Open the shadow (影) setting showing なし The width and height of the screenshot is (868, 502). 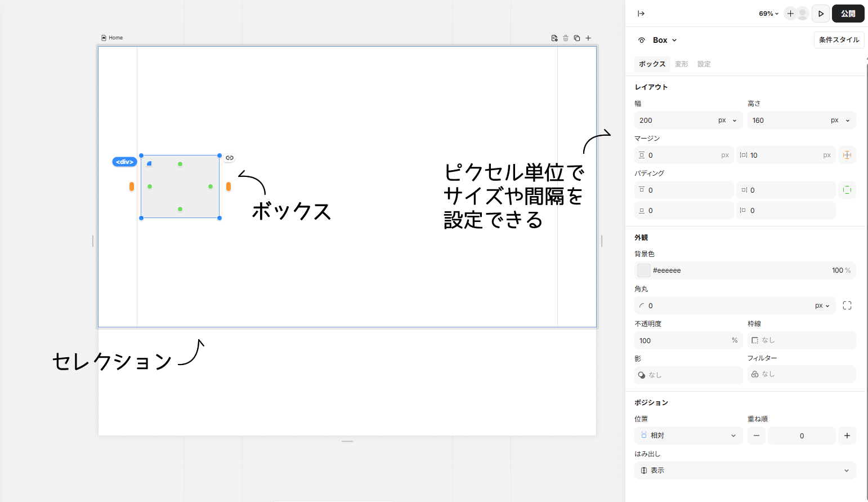point(688,375)
